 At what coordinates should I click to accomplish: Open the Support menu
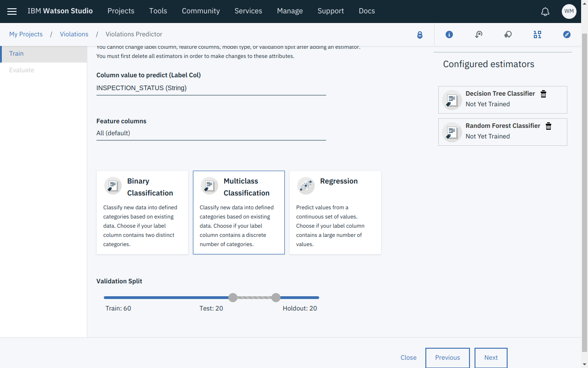[x=331, y=11]
